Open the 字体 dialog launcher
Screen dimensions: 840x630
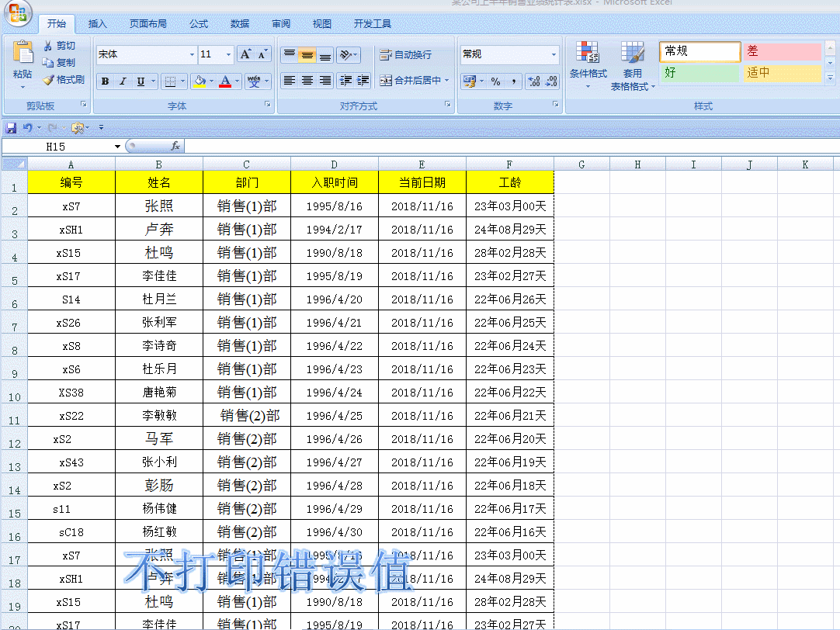pos(267,105)
